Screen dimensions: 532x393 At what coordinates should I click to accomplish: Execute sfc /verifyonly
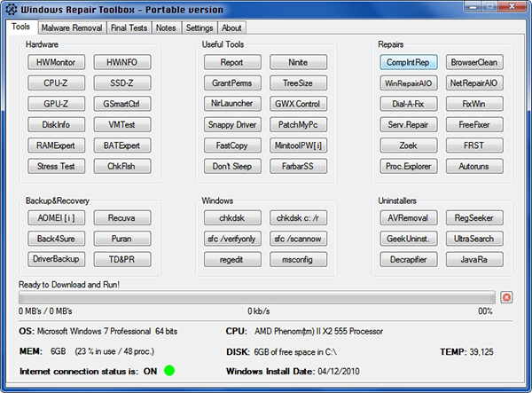pos(232,239)
